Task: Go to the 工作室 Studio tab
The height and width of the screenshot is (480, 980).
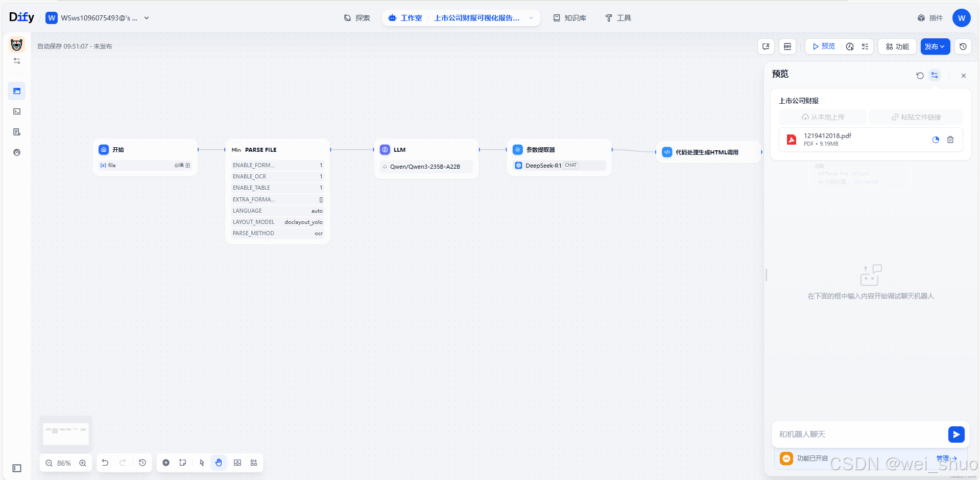Action: [405, 18]
